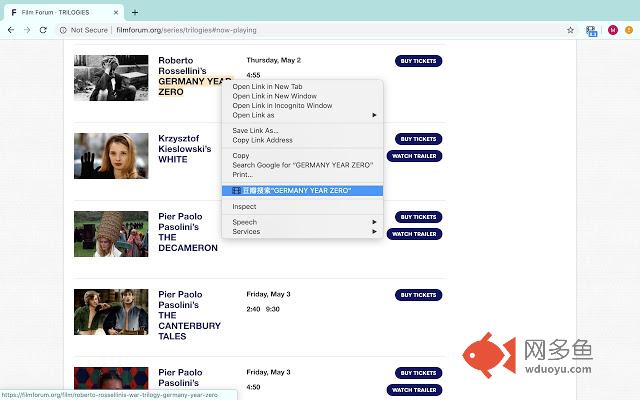This screenshot has height=400, width=640.
Task: Expand the Services submenu
Action: 302,231
